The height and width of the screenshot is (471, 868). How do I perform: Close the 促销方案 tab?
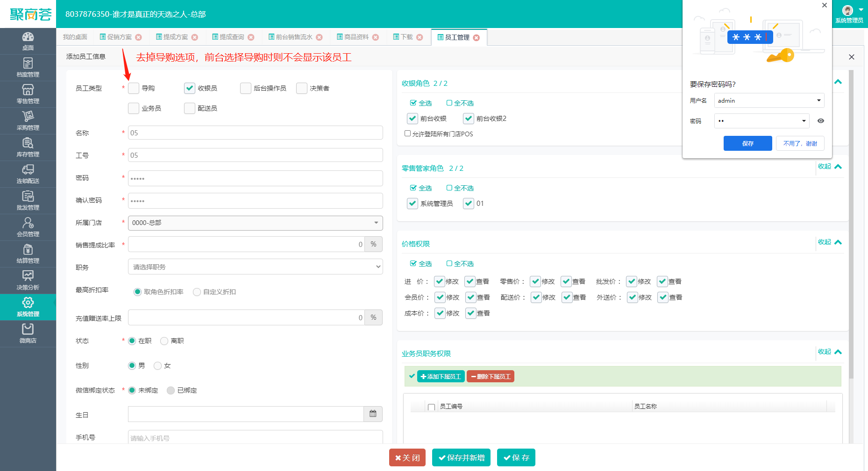pos(138,37)
